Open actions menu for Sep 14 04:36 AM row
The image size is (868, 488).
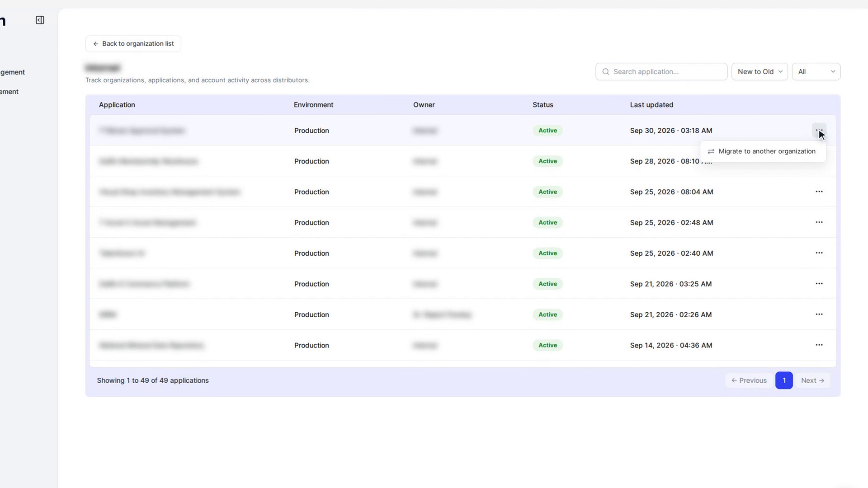819,345
